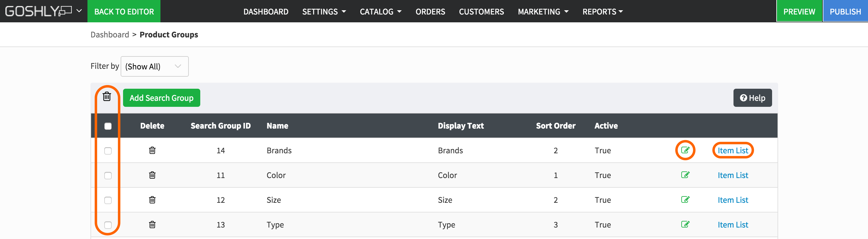868x239 pixels.
Task: Open the edit icon for Type row
Action: click(685, 224)
